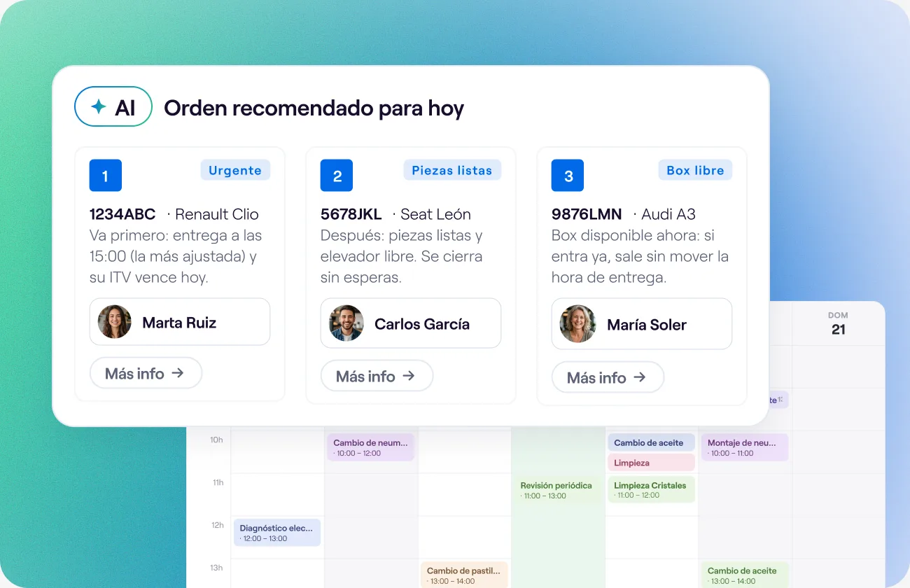
Task: Click the Piezas listas tag
Action: click(452, 170)
